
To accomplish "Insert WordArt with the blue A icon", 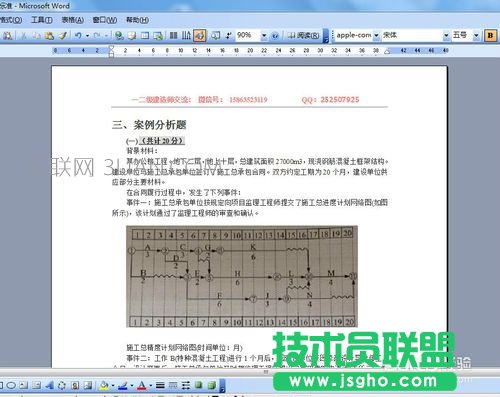I will pos(49,386).
